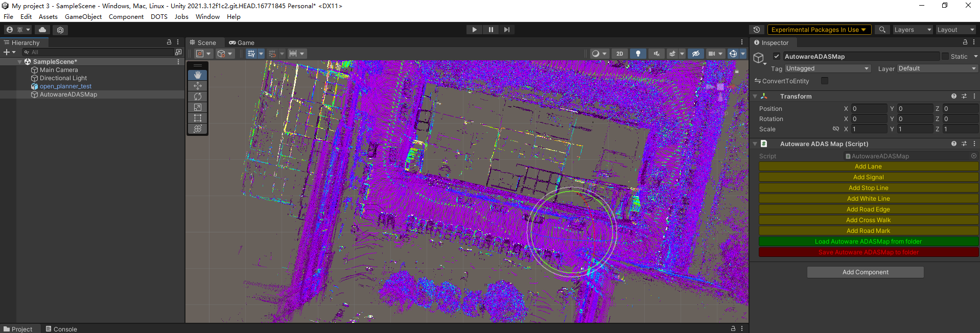Collapse the Transform component
Screen dimensions: 980x333
[x=755, y=96]
